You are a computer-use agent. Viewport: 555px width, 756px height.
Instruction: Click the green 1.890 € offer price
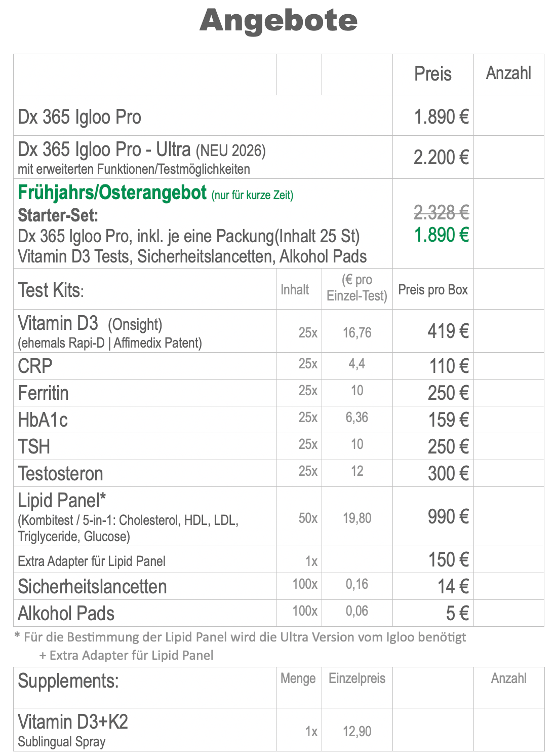click(x=441, y=235)
